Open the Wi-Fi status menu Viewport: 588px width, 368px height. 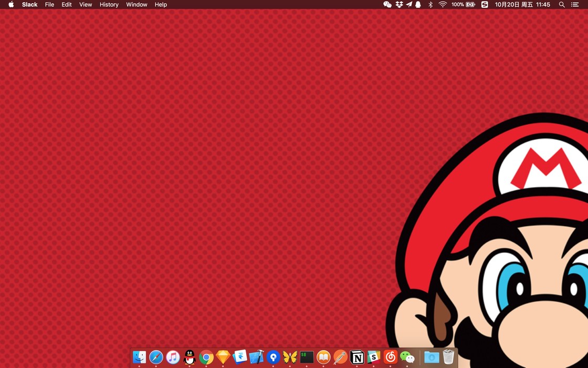tap(443, 5)
